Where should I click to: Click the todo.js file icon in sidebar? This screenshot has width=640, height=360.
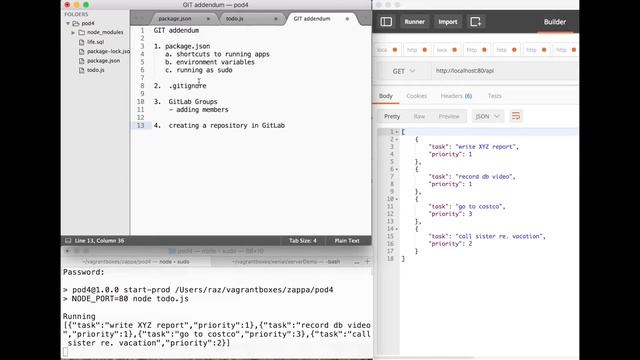[x=82, y=70]
